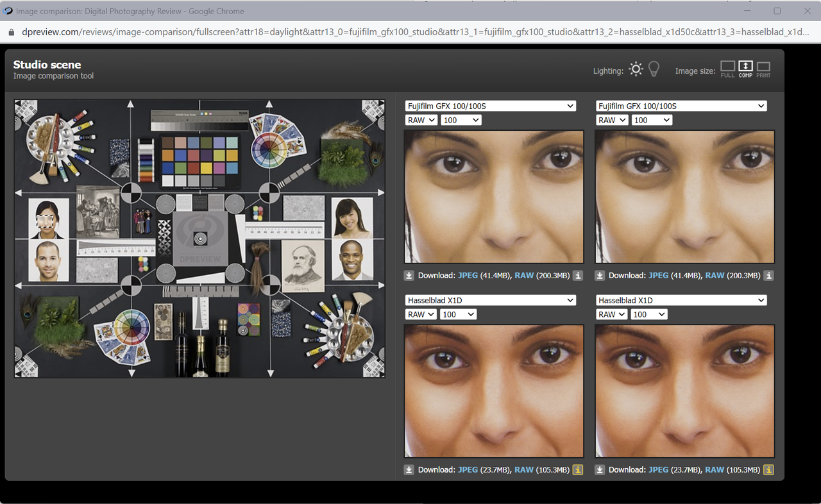The image size is (821, 504).
Task: Download JPEG (23.7MB) from bottom-right panel
Action: coord(659,469)
